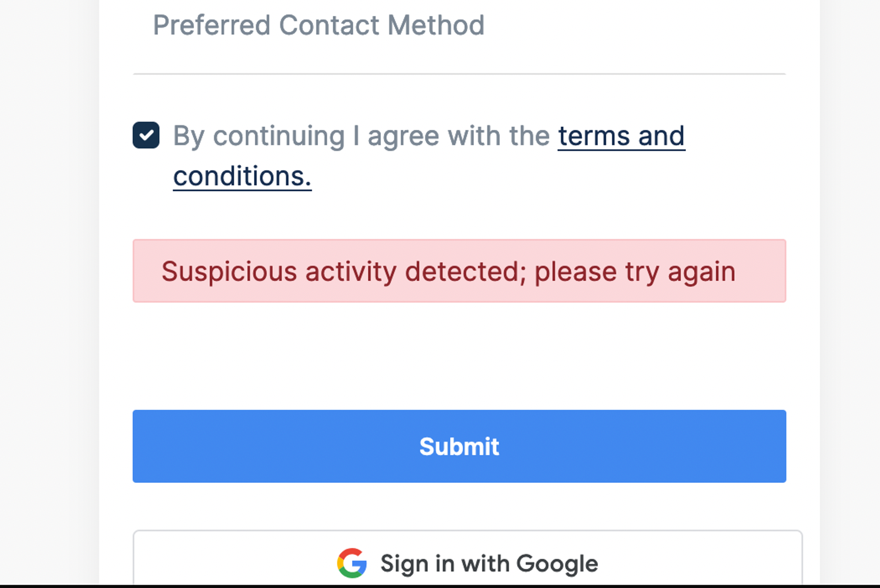Screen dimensions: 880x588
Task: Click the underline beneath Preferred Contact Method
Action: point(459,74)
